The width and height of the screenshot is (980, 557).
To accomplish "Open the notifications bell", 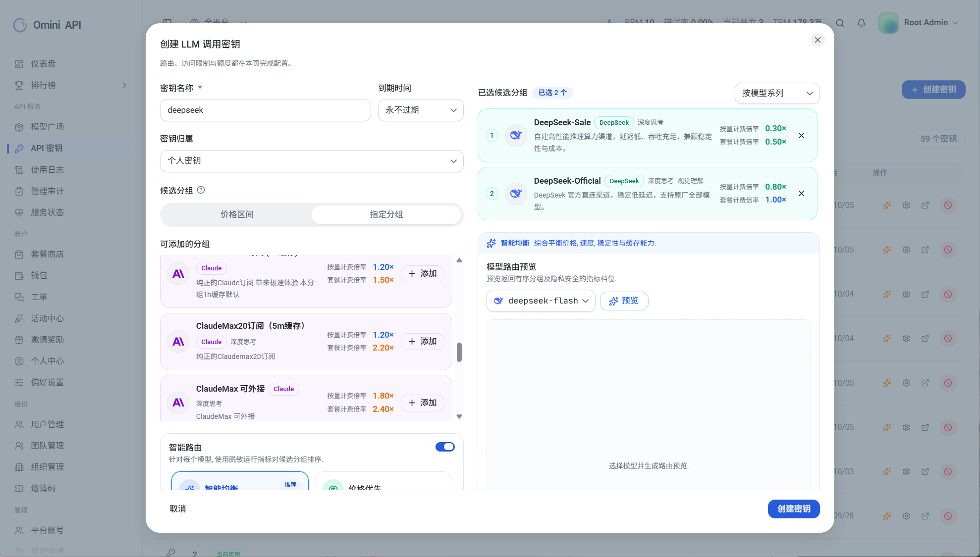I will [861, 23].
